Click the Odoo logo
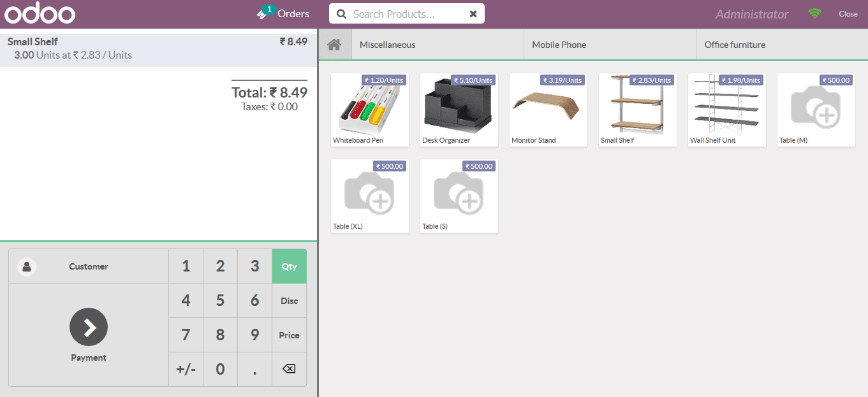The image size is (868, 397). pos(40,13)
